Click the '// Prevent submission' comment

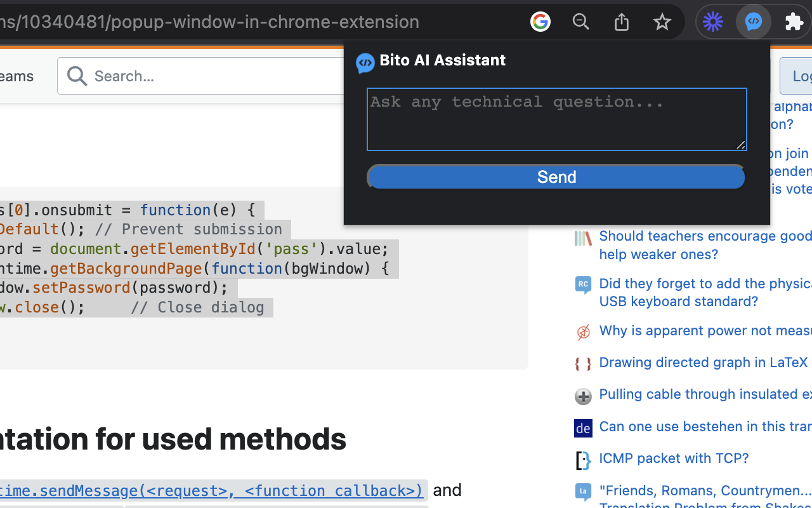(188, 229)
